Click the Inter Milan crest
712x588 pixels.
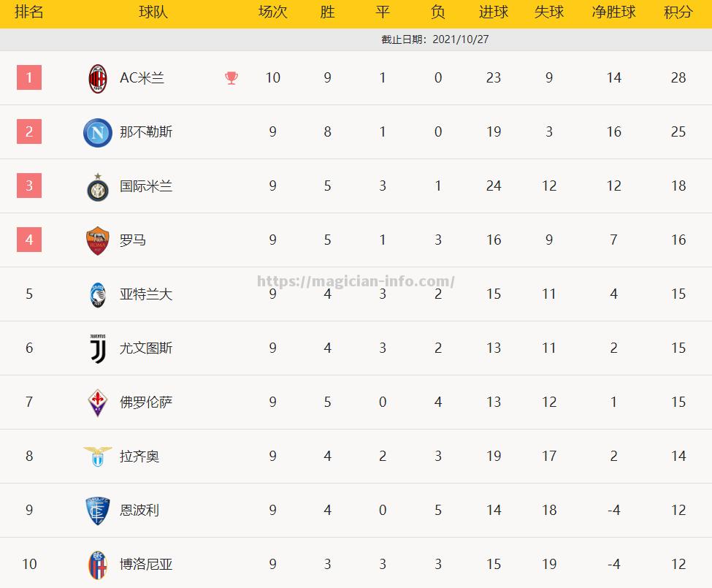click(x=98, y=187)
